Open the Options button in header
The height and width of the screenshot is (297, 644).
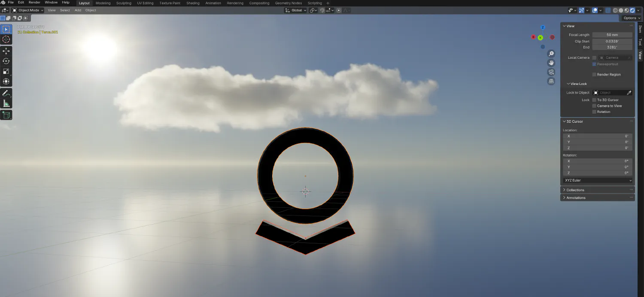pos(631,18)
